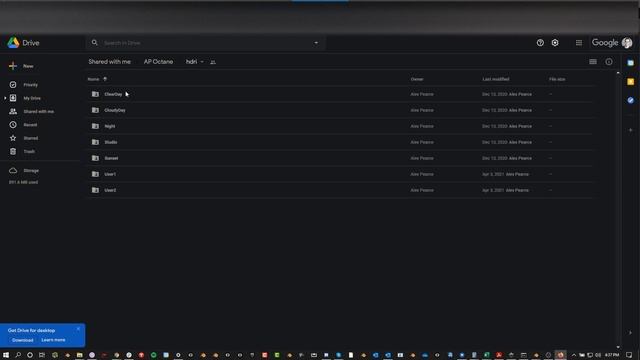Click the Shared with me breadcrumb
Image resolution: width=640 pixels, height=360 pixels.
click(109, 62)
